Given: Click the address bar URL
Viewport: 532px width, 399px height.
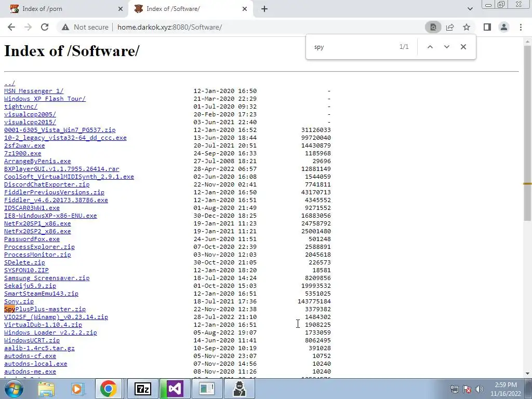Looking at the screenshot, I should point(170,27).
